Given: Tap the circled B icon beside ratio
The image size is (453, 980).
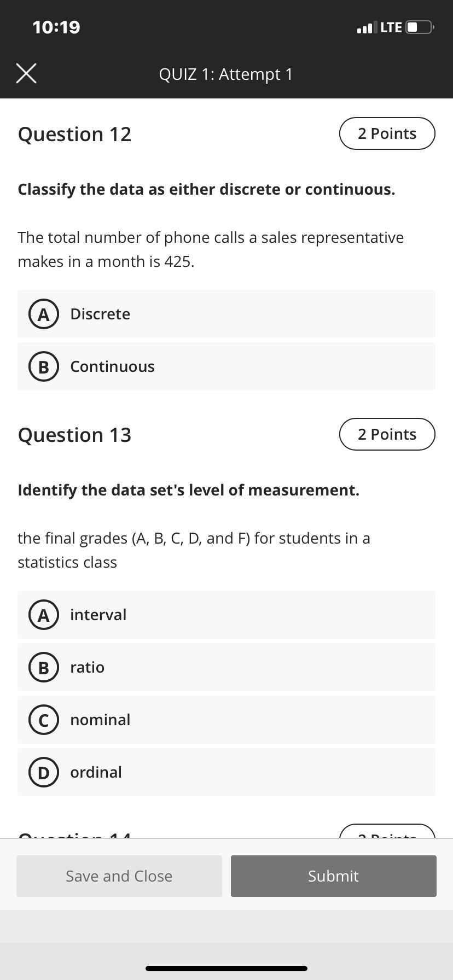Looking at the screenshot, I should pos(44,667).
